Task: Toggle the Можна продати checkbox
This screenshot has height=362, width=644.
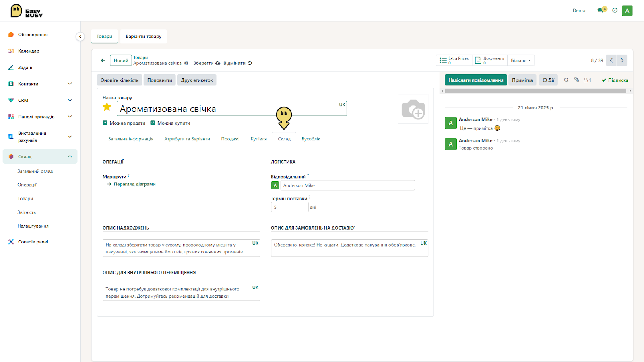Action: [105, 123]
